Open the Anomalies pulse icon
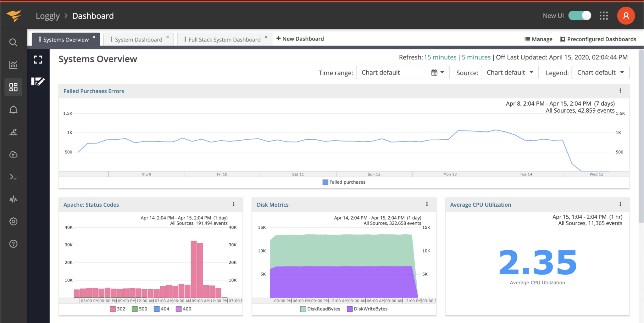The width and height of the screenshot is (644, 323). tap(13, 199)
